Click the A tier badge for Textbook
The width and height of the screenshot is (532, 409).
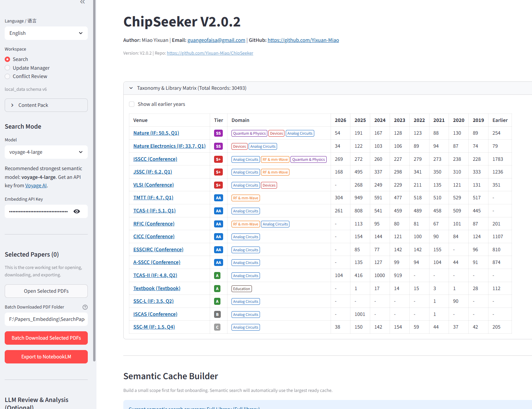217,289
